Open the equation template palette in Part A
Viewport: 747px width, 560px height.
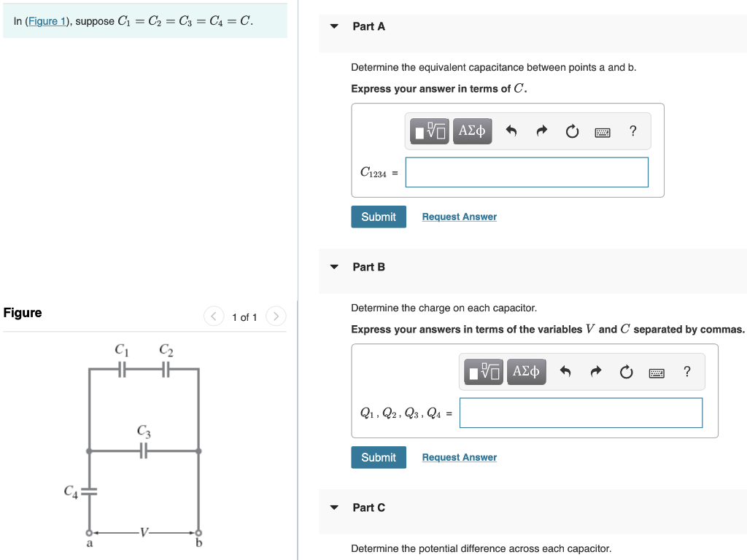tap(428, 131)
